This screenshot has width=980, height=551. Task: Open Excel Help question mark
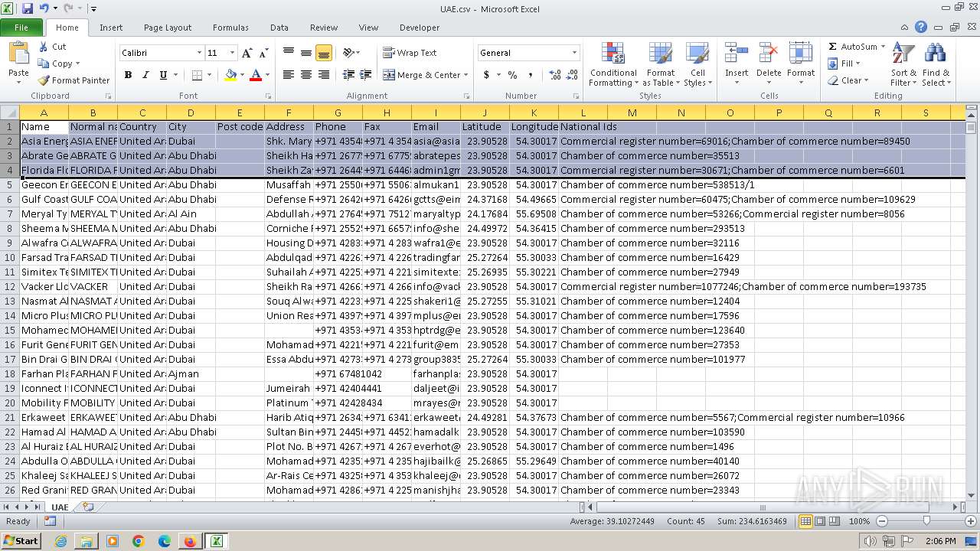point(921,27)
